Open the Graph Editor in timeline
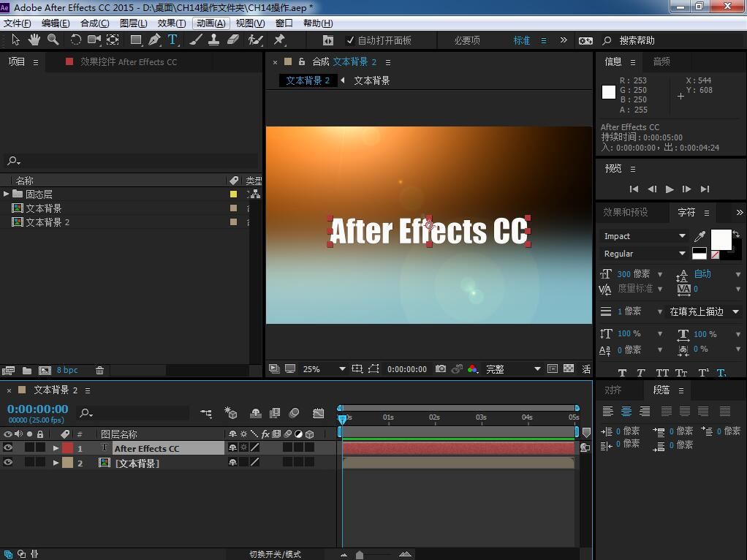The image size is (747, 560). [x=318, y=413]
